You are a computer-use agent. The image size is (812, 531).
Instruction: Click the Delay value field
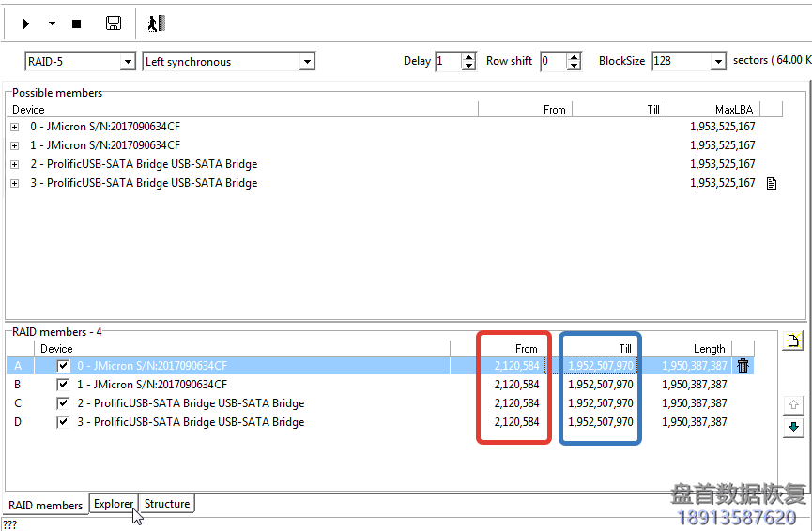[x=449, y=62]
